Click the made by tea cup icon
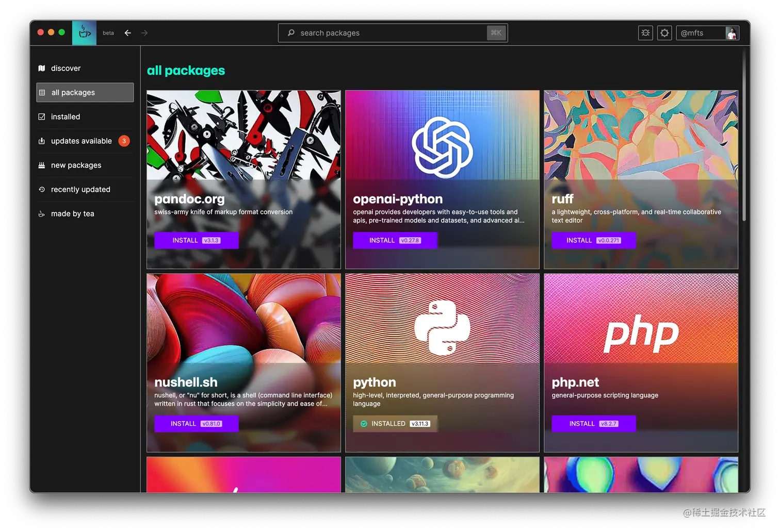This screenshot has height=532, width=780. (x=42, y=214)
